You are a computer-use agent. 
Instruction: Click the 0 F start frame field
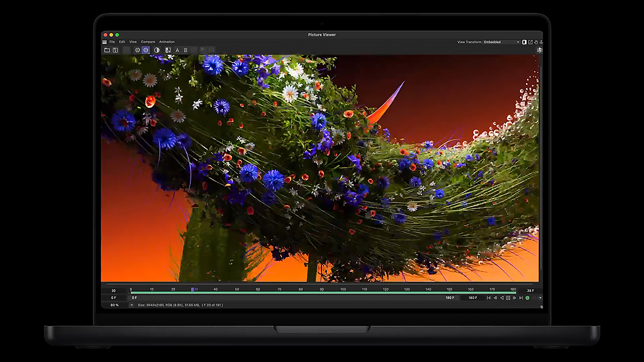point(114,298)
